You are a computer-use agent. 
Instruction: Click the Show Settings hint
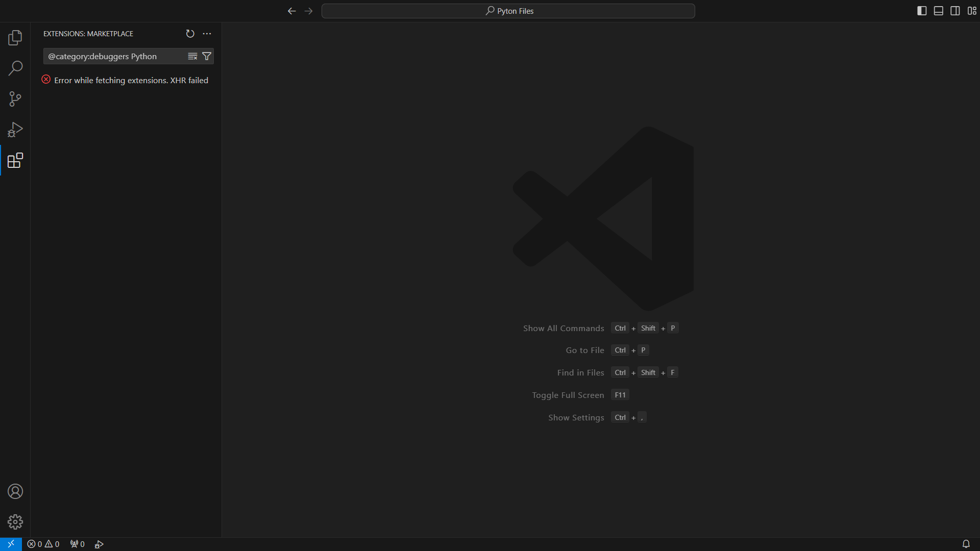pos(576,417)
